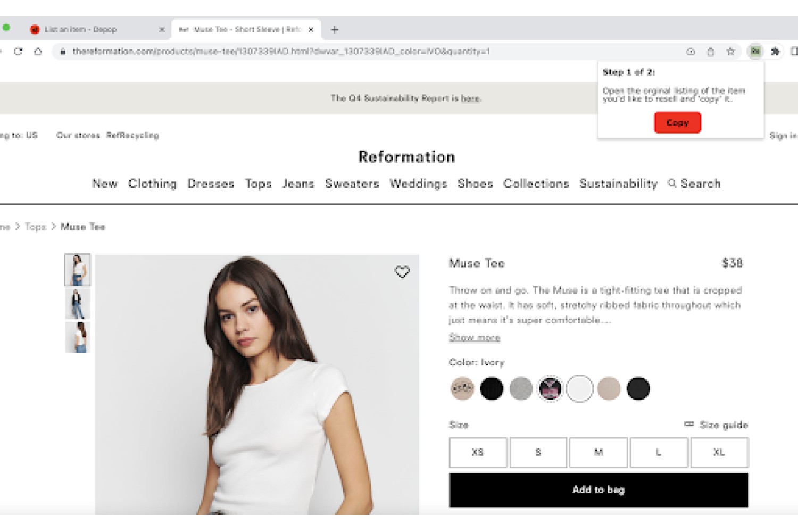Expand description with Show more
The width and height of the screenshot is (798, 532).
(475, 337)
